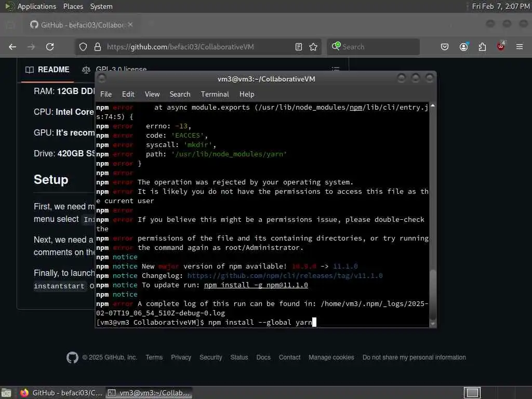
Task: Open terminal File menu
Action: pyautogui.click(x=106, y=95)
